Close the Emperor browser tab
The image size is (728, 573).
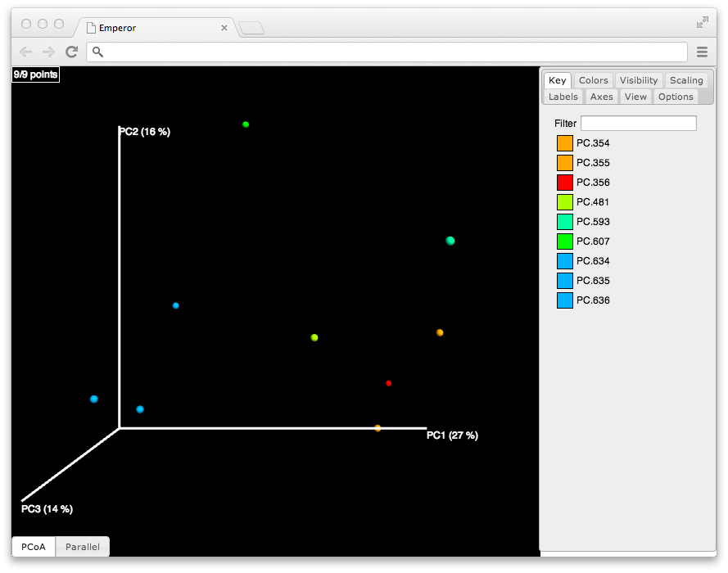(x=224, y=28)
